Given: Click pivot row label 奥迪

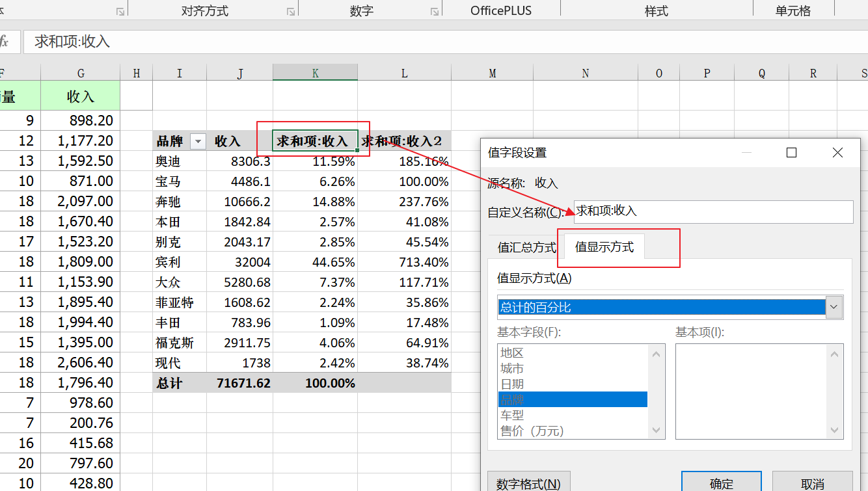Looking at the screenshot, I should (x=180, y=161).
